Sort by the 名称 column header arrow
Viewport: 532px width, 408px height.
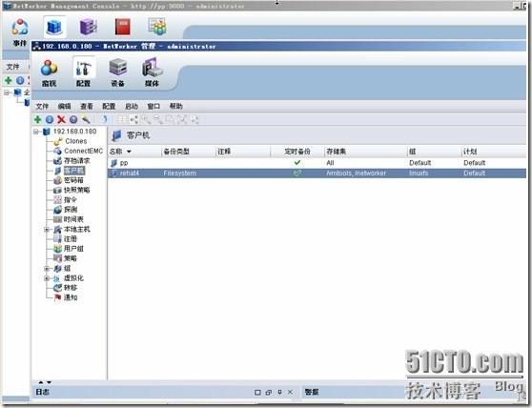[x=129, y=152]
